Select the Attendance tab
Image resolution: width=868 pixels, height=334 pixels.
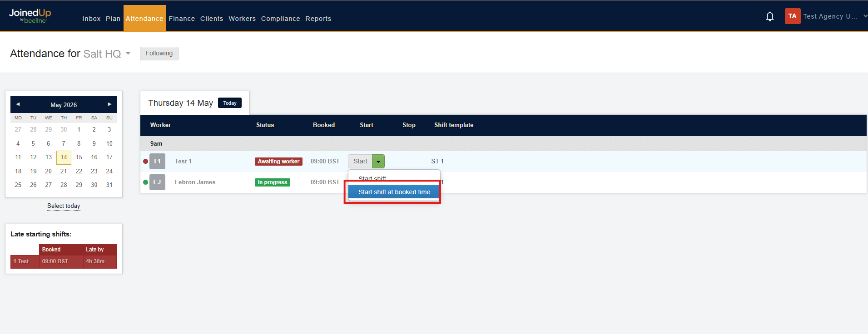(x=144, y=18)
